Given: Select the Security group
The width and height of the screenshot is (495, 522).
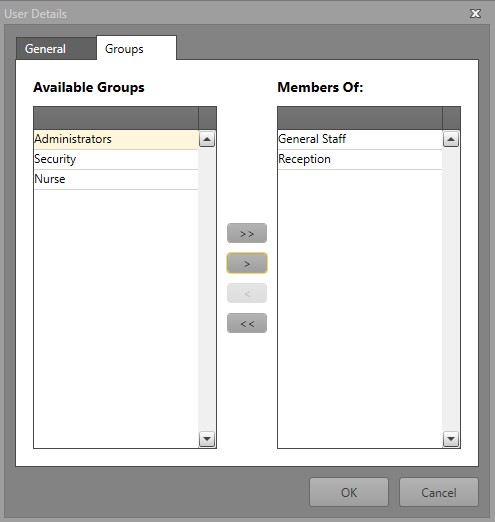Looking at the screenshot, I should tap(116, 159).
